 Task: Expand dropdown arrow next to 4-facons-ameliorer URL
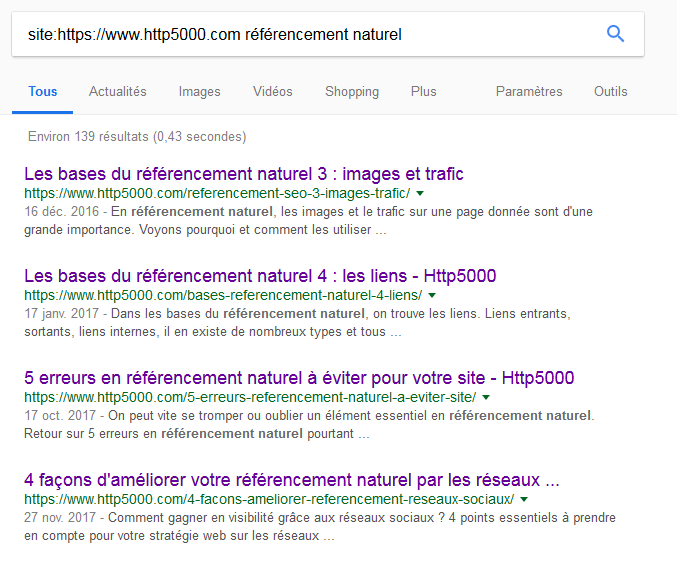click(524, 500)
